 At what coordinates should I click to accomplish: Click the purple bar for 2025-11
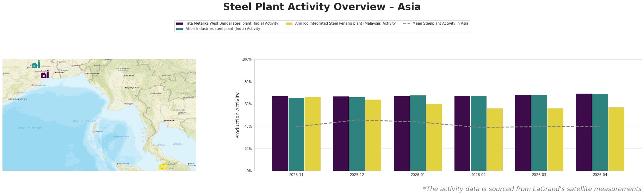(x=280, y=133)
